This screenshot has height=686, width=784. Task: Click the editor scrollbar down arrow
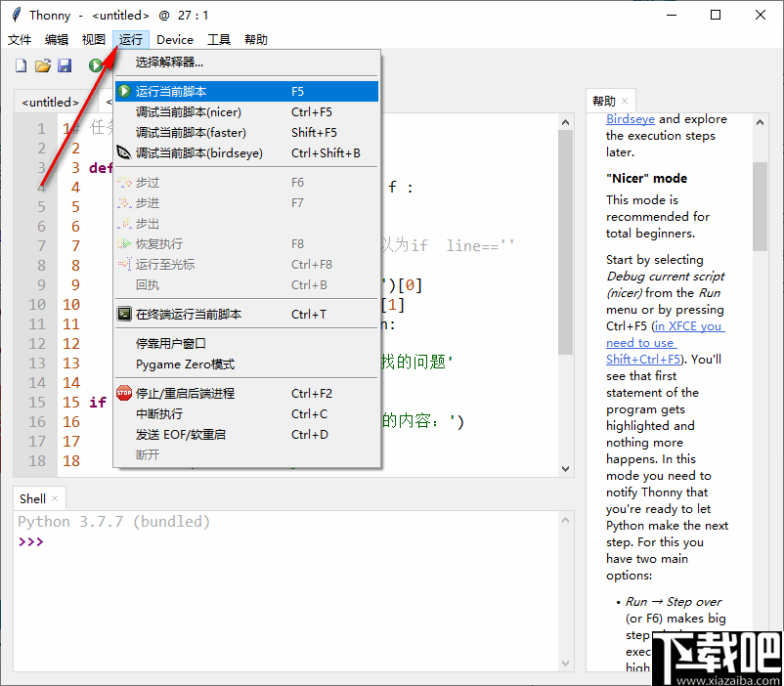point(565,468)
